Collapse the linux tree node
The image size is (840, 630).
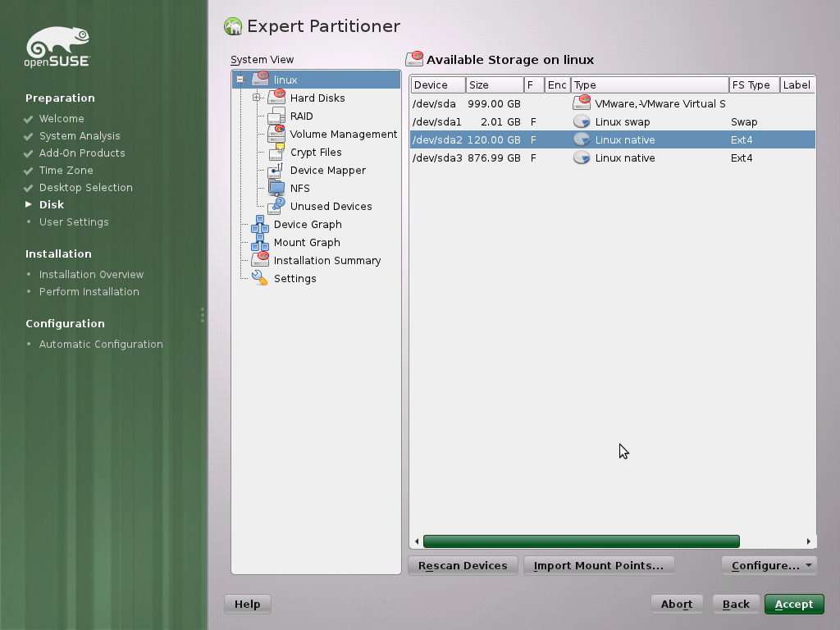(x=240, y=80)
